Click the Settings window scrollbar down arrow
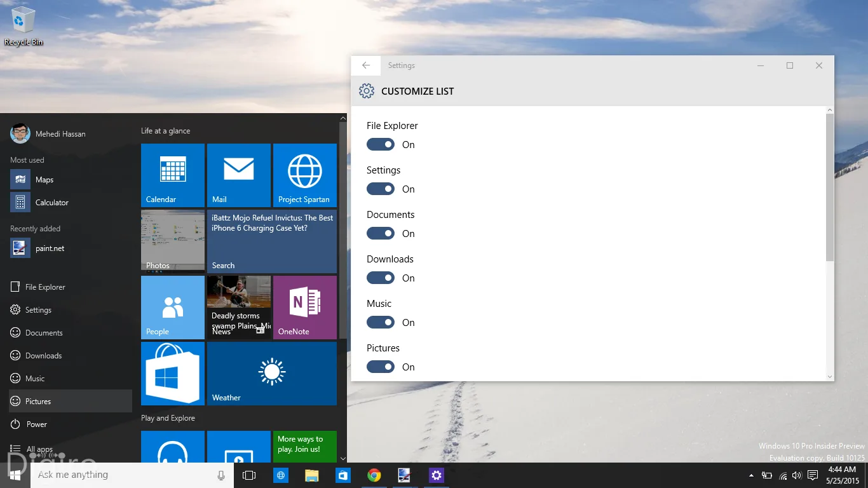868x488 pixels. [829, 377]
